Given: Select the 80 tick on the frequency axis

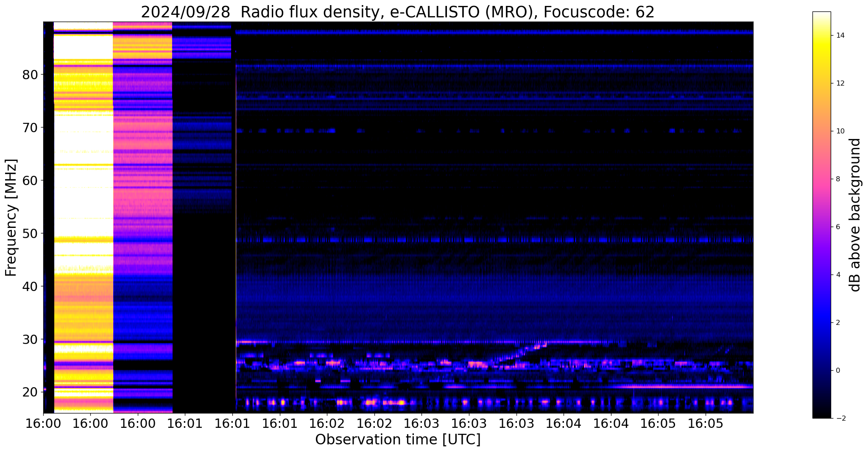Looking at the screenshot, I should tap(30, 75).
